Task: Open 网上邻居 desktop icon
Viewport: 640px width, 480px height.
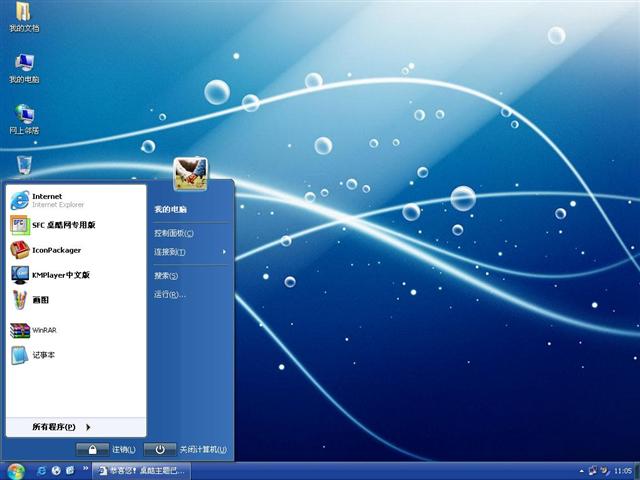Action: pyautogui.click(x=24, y=115)
